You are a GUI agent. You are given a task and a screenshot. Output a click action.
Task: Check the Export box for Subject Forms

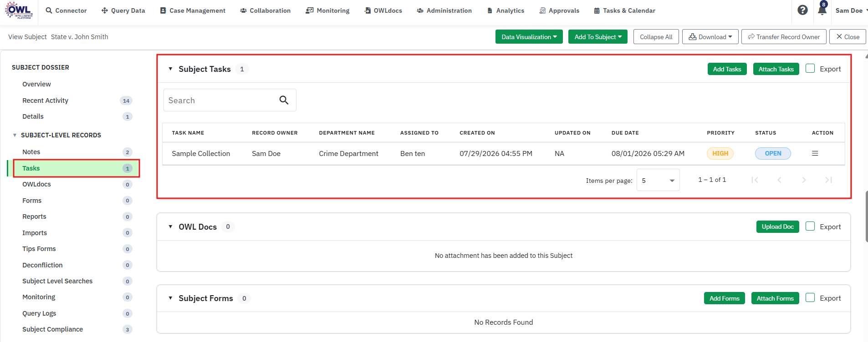point(810,298)
